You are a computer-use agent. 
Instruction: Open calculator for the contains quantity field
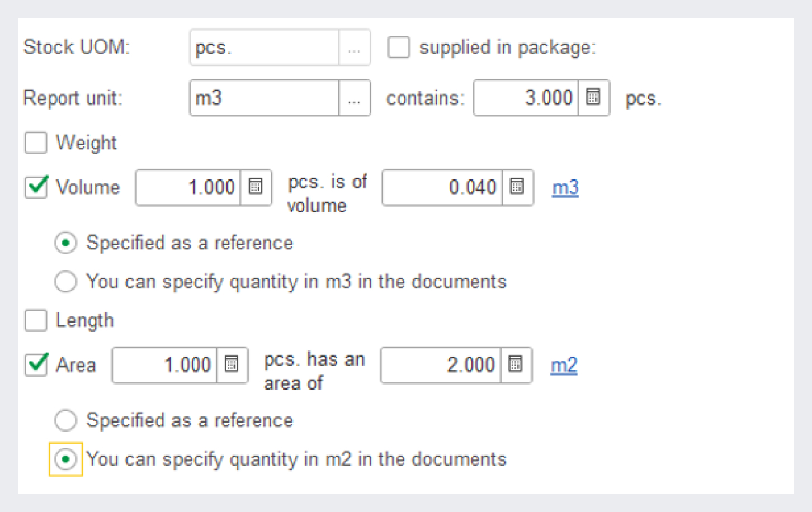[x=593, y=98]
